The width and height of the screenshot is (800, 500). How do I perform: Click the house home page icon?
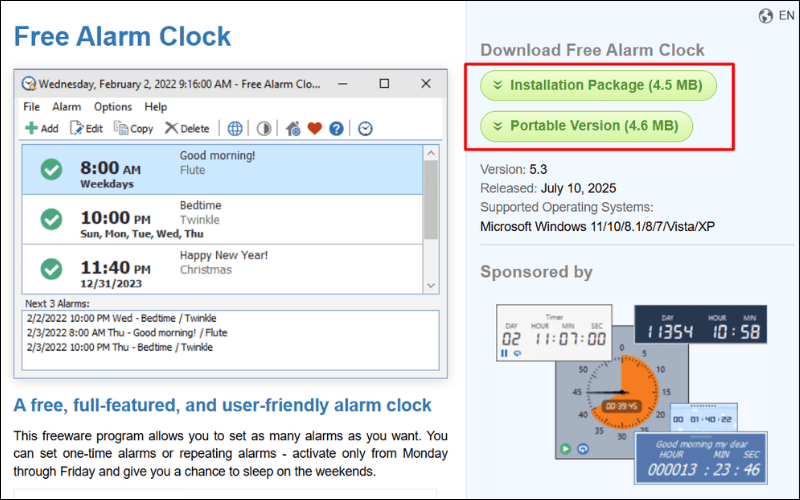[x=293, y=129]
